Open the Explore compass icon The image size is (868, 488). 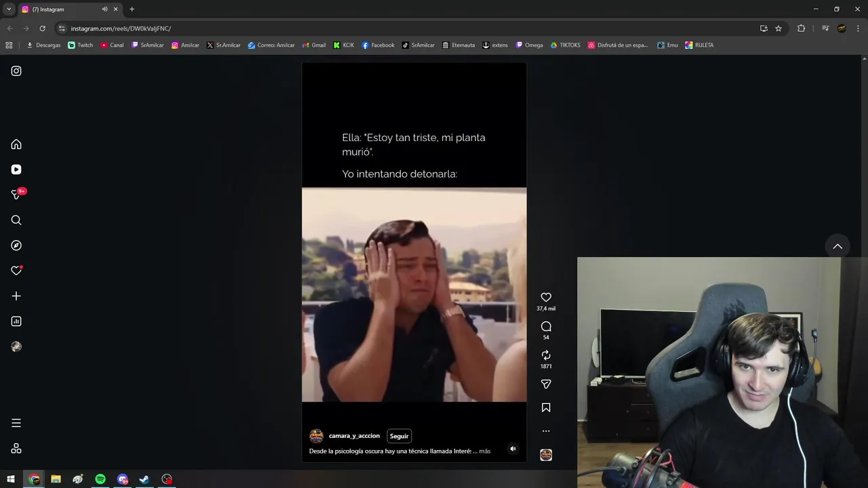click(16, 245)
